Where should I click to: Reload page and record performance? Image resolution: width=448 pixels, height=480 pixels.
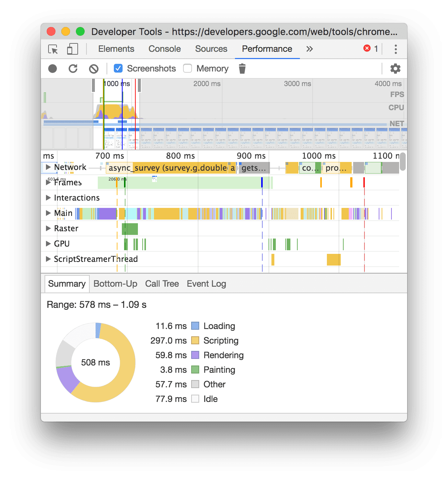[x=73, y=68]
